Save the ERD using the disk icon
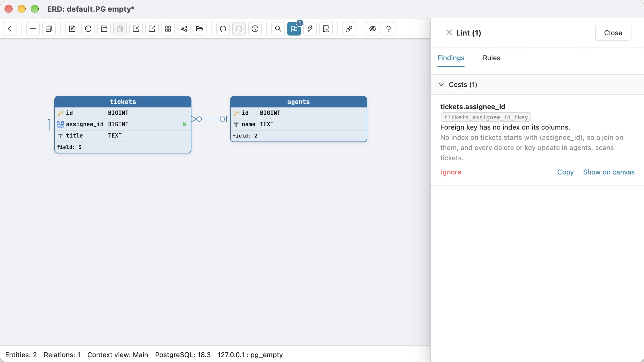The image size is (644, 362). point(72,29)
